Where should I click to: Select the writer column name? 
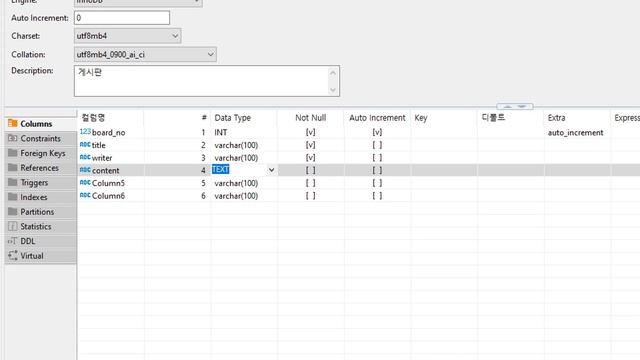(102, 158)
